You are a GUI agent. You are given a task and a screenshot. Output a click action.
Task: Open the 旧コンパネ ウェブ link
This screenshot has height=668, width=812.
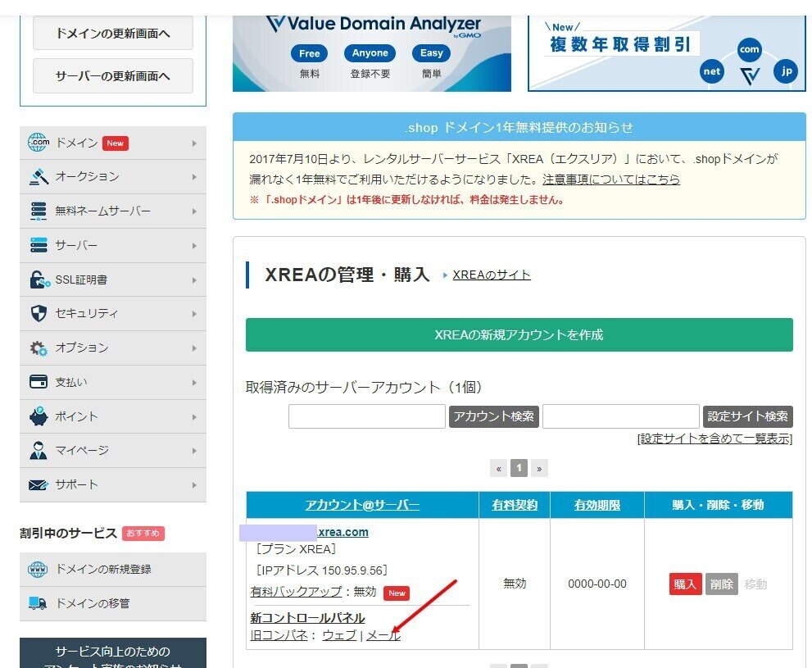pyautogui.click(x=339, y=635)
